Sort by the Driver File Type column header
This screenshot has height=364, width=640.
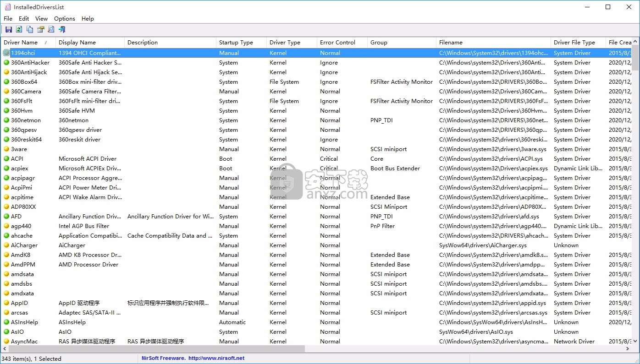pyautogui.click(x=578, y=43)
